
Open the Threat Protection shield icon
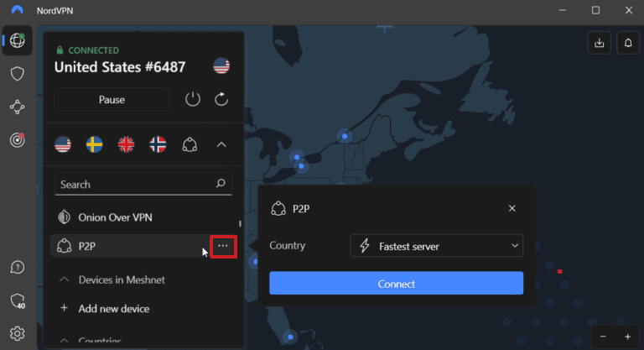17,74
